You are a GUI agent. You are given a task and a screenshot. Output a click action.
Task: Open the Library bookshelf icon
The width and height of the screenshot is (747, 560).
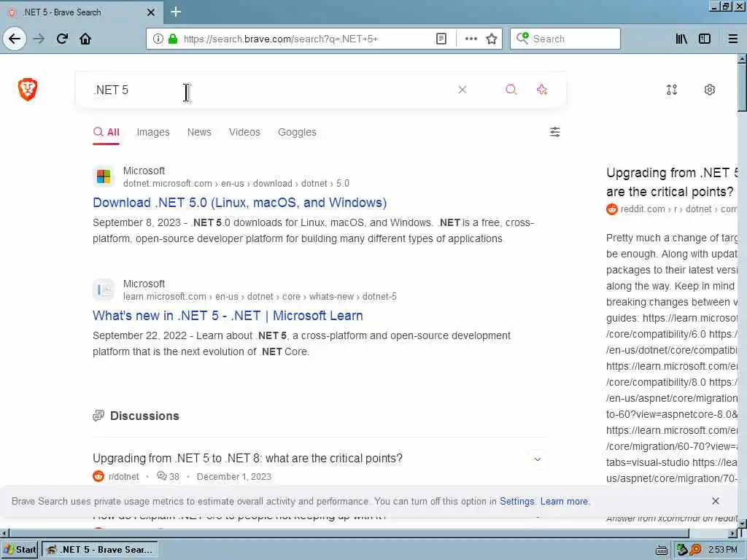(x=681, y=39)
